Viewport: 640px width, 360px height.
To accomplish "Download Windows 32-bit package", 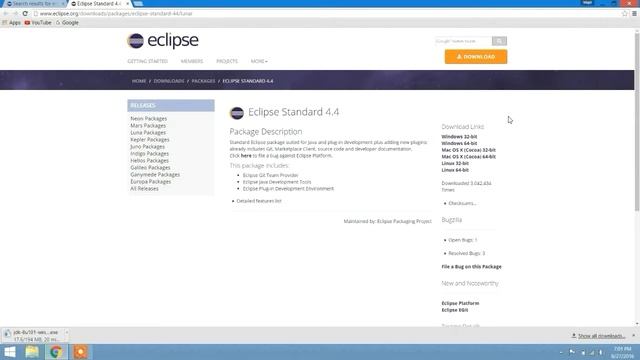I will pos(459,137).
